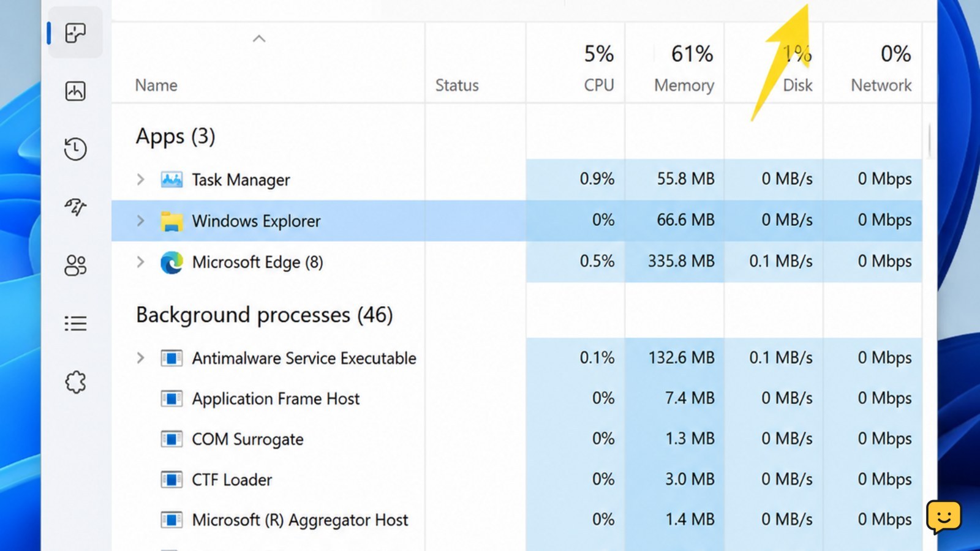The width and height of the screenshot is (980, 551).
Task: Expand the Task Manager process row
Action: pos(140,179)
